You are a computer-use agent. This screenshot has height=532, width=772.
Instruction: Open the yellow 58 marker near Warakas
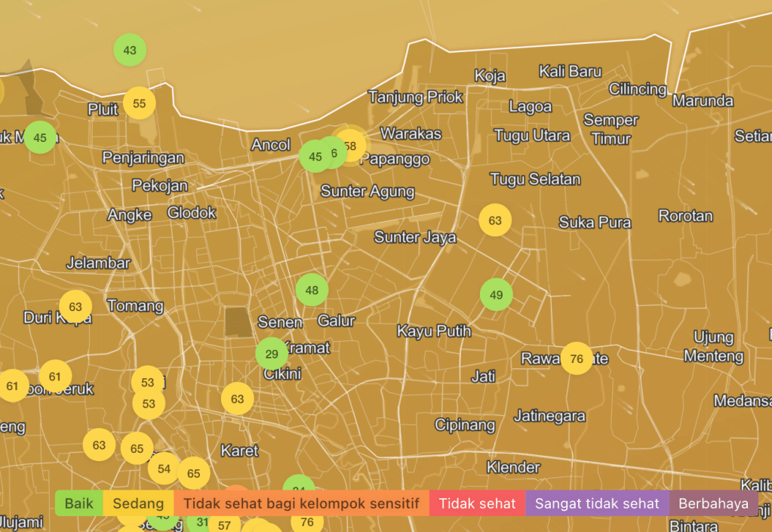(x=352, y=145)
